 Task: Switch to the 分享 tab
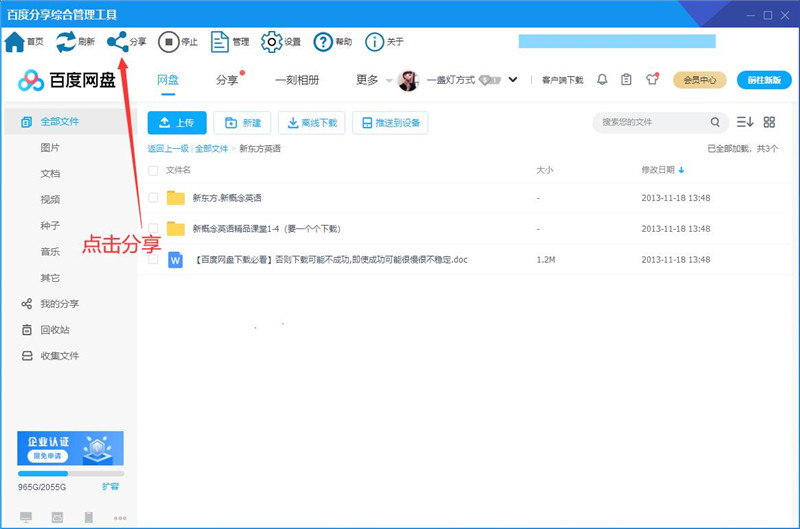[x=228, y=80]
